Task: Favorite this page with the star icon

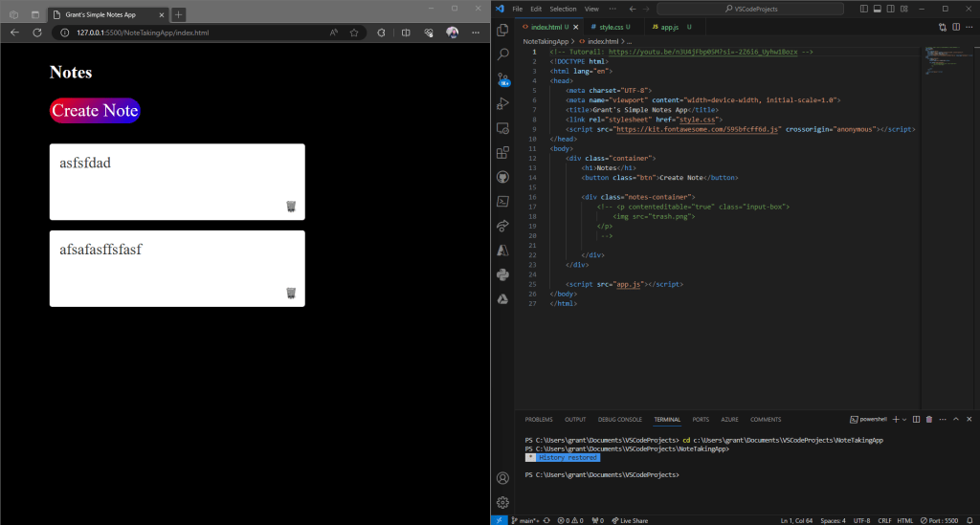Action: point(354,33)
